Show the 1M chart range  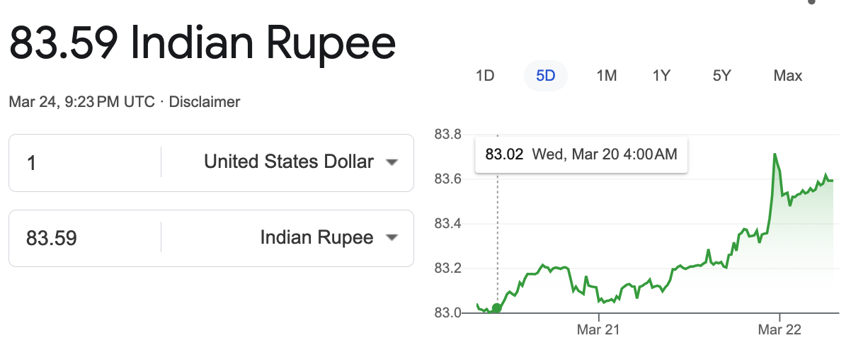pos(607,76)
